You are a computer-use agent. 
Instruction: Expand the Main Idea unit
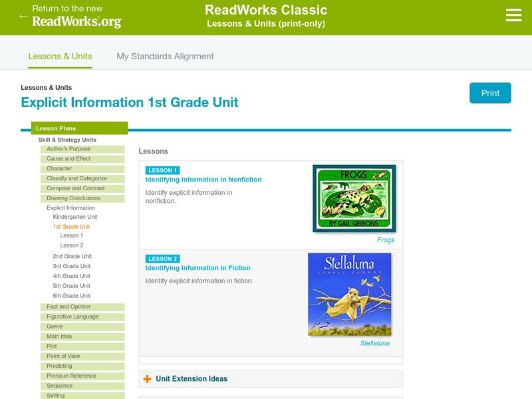[x=82, y=336]
